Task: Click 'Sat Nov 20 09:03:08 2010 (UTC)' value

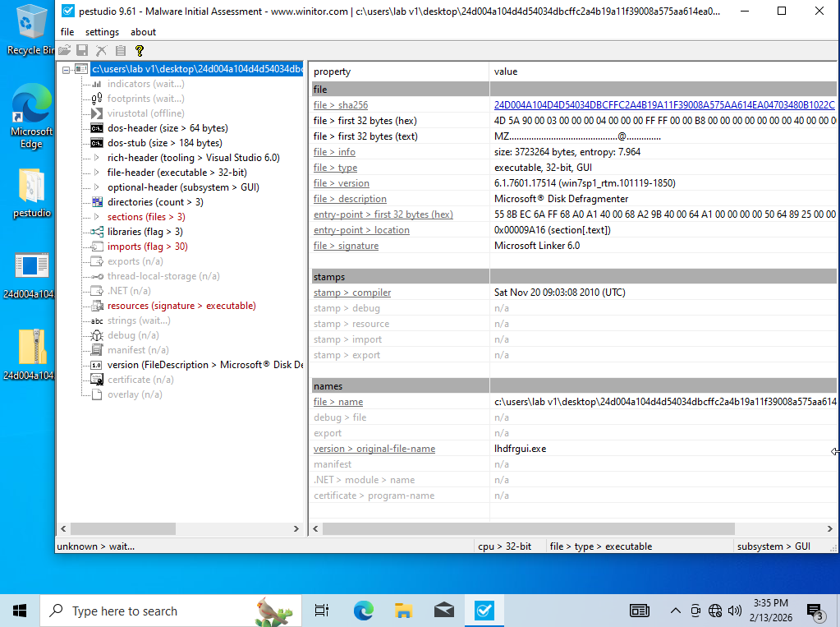Action: (x=560, y=293)
